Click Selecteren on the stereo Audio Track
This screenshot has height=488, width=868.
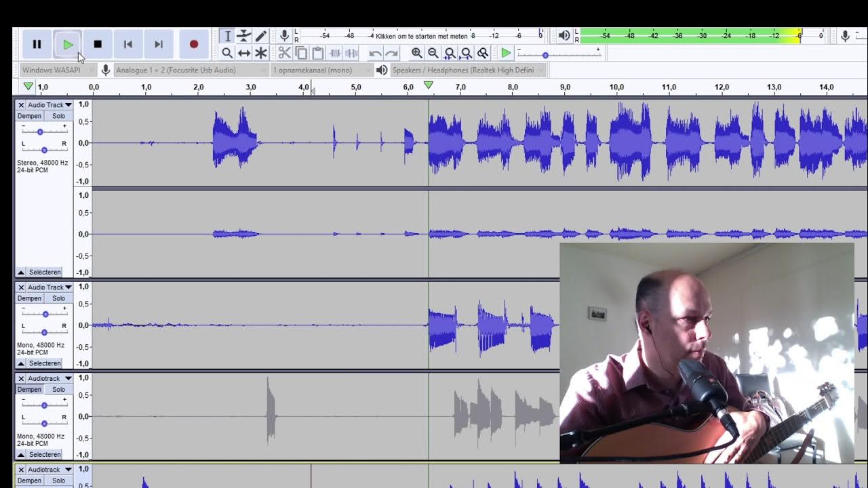[x=45, y=272]
